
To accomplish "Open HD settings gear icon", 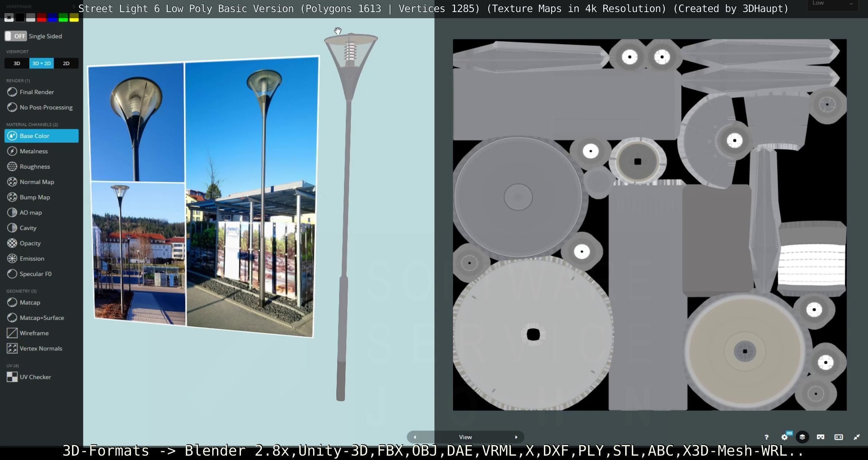I will pos(785,437).
